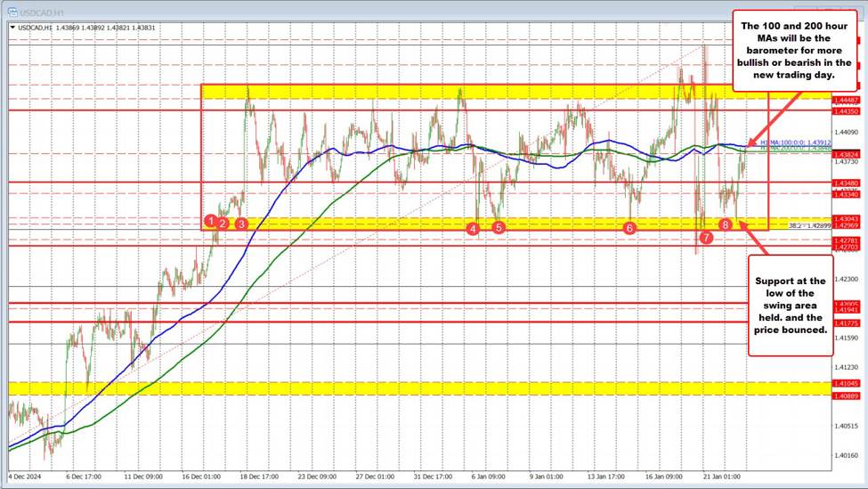Select the 1.43340 price label
Viewport: 868px width, 489px height.
coord(846,194)
